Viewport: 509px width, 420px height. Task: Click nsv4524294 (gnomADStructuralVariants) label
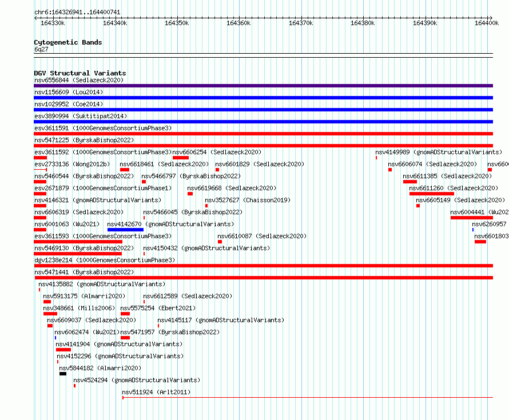pyautogui.click(x=137, y=380)
